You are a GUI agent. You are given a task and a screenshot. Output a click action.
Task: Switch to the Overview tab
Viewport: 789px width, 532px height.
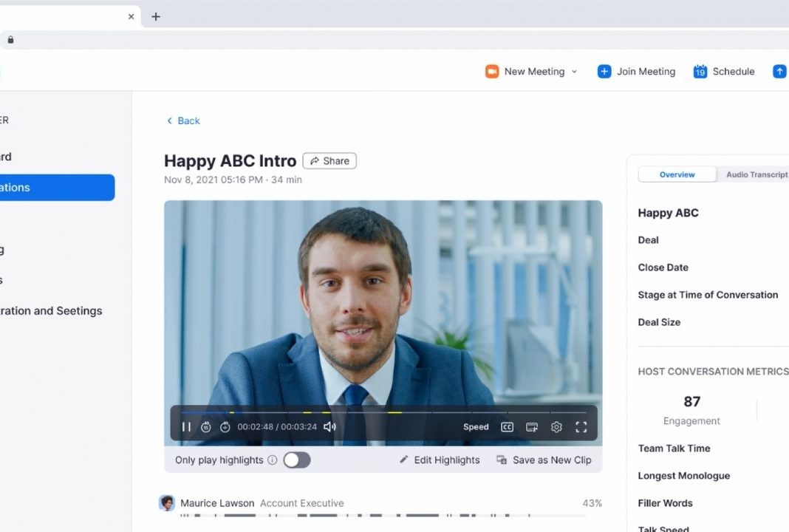coord(677,174)
